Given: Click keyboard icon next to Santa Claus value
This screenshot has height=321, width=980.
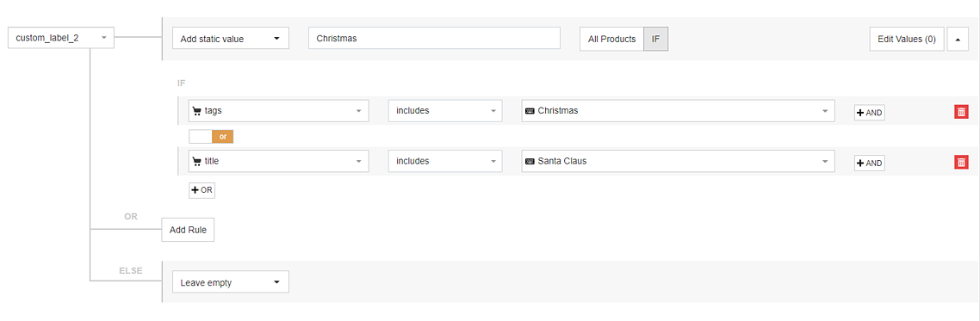Looking at the screenshot, I should click(530, 161).
